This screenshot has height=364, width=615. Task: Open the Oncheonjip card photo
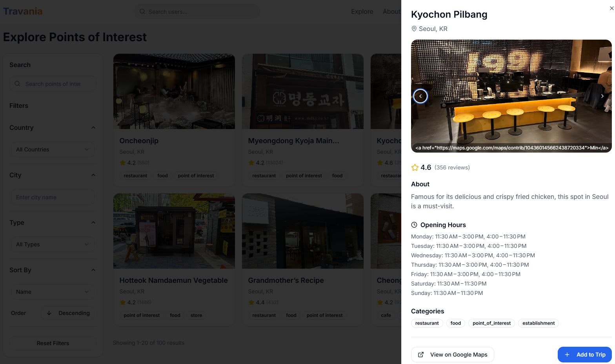click(x=174, y=91)
